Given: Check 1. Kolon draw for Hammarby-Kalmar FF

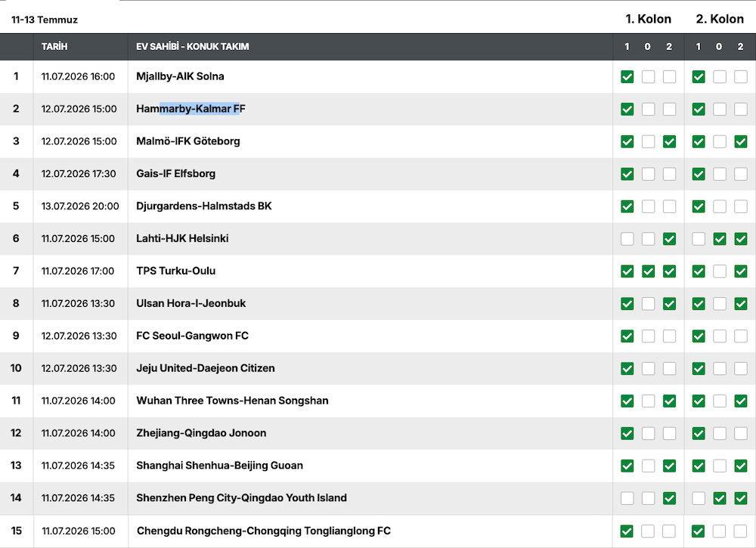Looking at the screenshot, I should click(x=648, y=109).
